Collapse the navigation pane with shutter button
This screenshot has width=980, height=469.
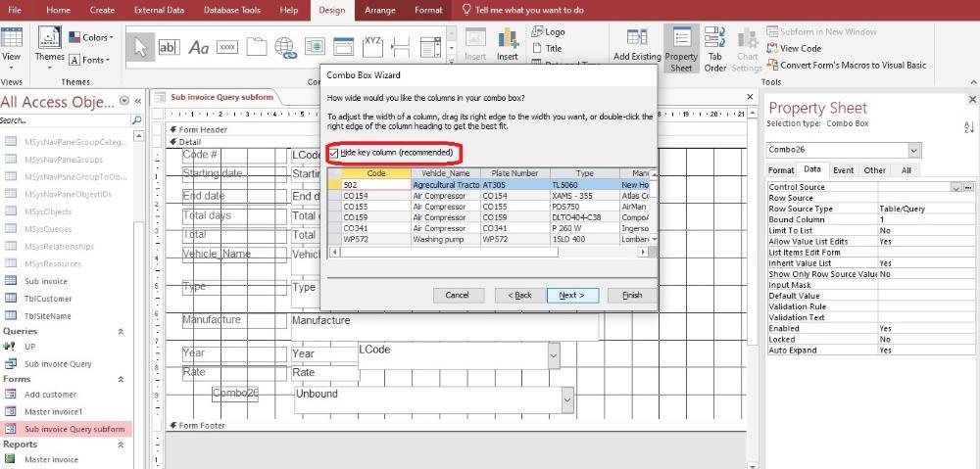[x=138, y=101]
